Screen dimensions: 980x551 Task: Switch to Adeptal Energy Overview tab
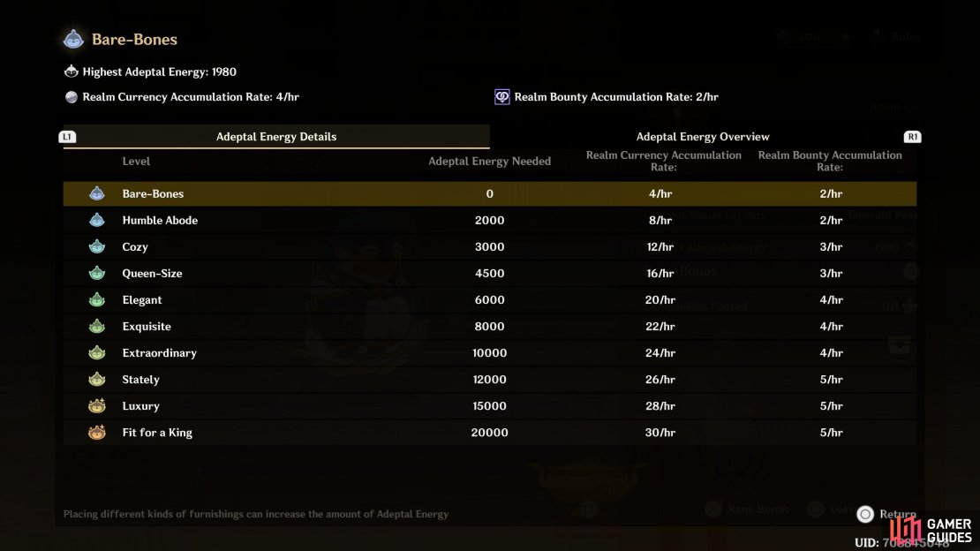[x=703, y=136]
